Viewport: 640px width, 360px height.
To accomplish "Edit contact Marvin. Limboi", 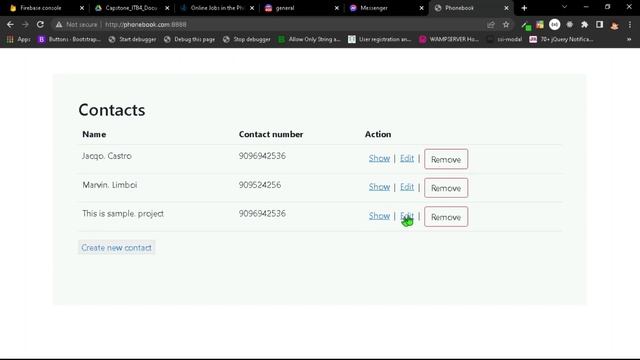I will (407, 187).
